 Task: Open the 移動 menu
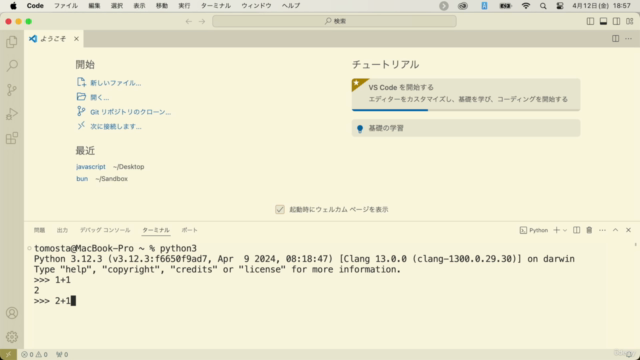(x=162, y=6)
